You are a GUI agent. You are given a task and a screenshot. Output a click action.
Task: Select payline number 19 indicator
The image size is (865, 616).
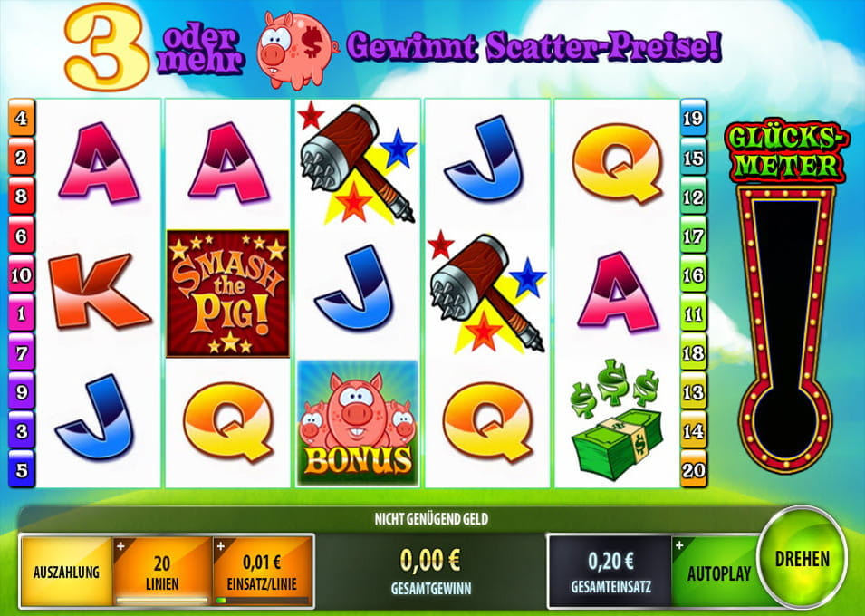[694, 118]
